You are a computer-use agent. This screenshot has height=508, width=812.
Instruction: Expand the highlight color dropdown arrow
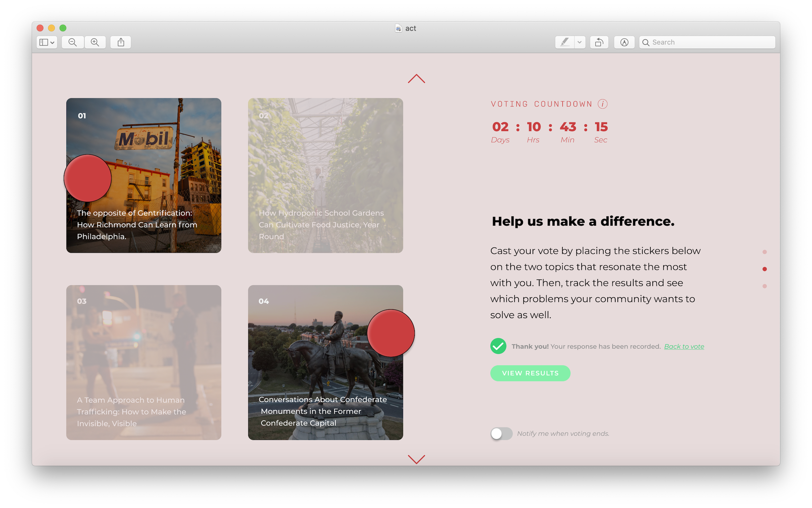tap(580, 42)
